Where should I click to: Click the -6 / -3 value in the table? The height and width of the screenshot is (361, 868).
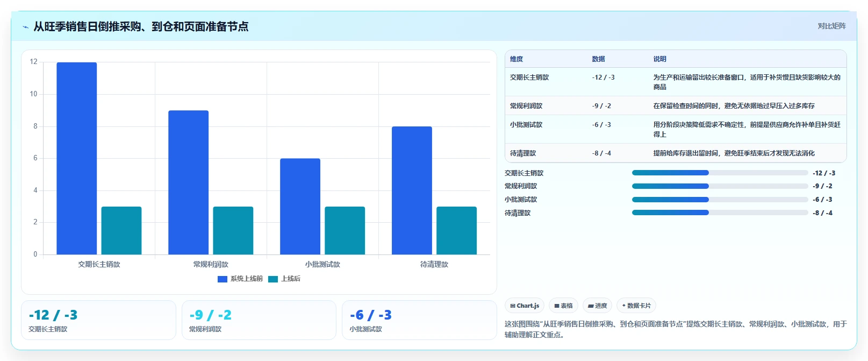(602, 125)
